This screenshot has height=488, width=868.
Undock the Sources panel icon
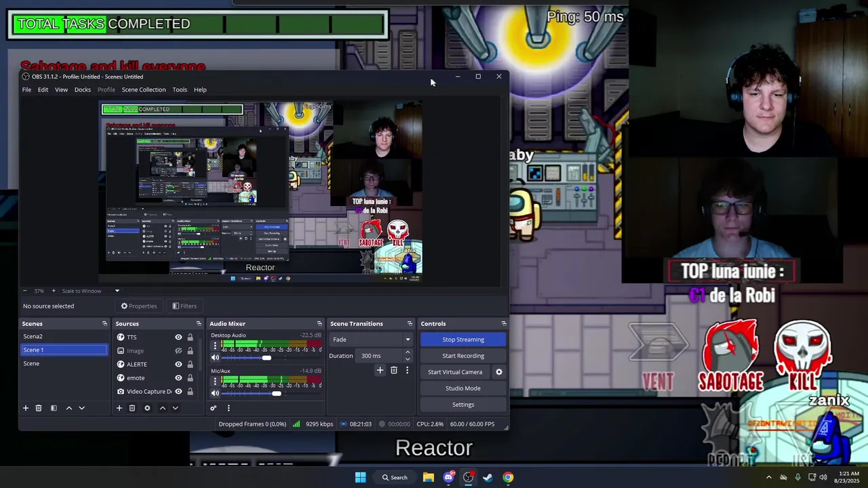coord(199,323)
